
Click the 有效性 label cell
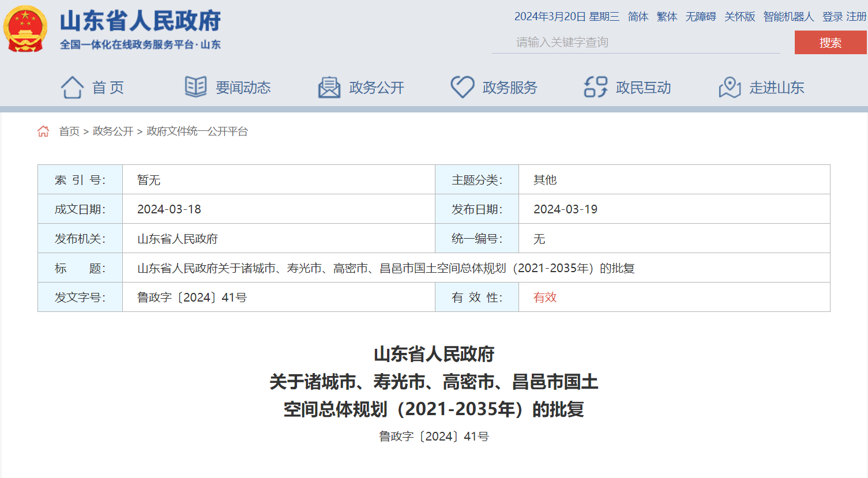click(477, 298)
